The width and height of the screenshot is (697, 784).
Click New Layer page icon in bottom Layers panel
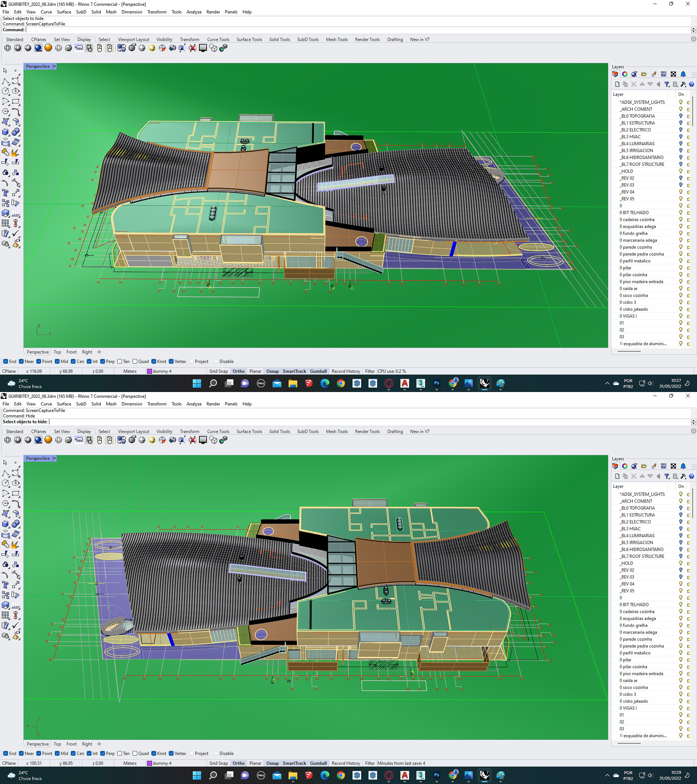coord(617,476)
